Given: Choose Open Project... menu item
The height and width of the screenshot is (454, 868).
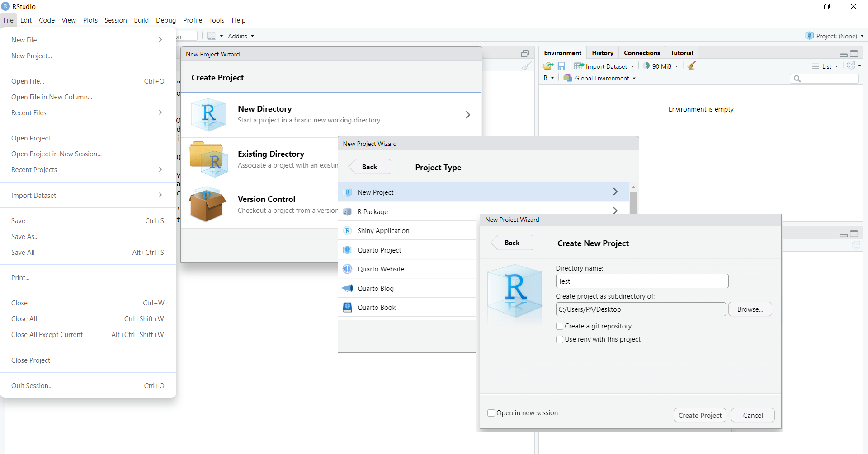Looking at the screenshot, I should tap(88, 138).
